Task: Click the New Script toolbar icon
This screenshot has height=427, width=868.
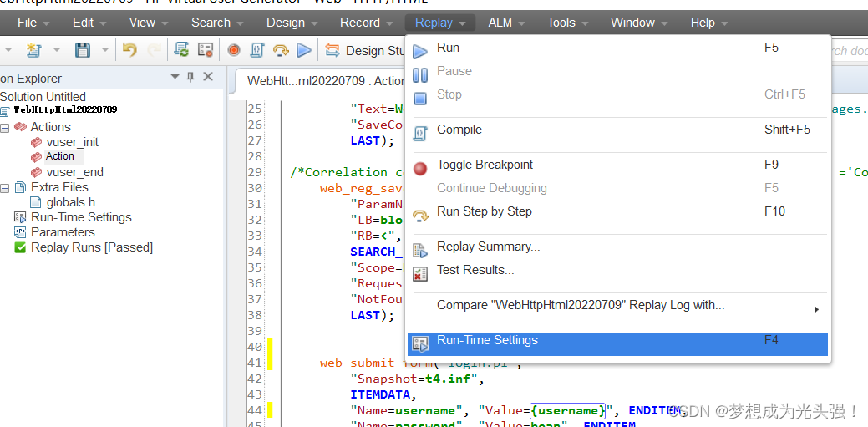Action: tap(33, 50)
